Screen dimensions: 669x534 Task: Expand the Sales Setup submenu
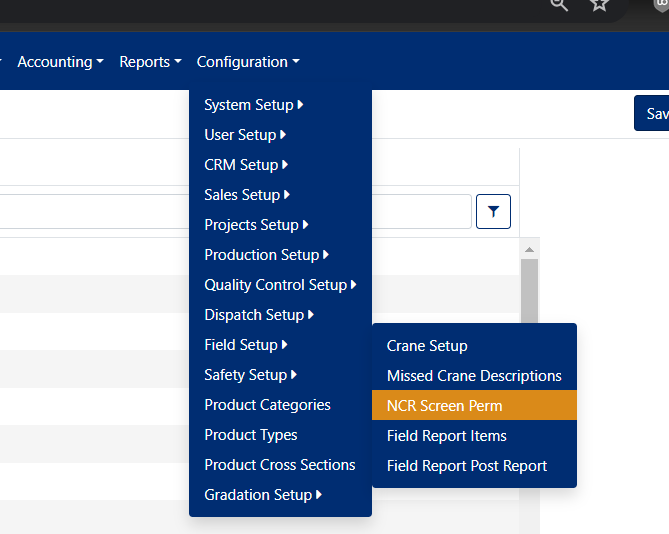[280, 195]
